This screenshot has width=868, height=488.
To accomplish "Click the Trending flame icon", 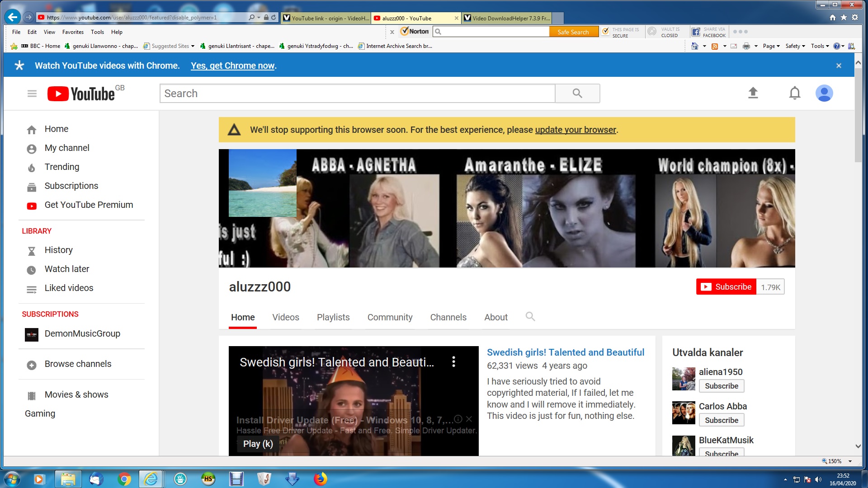I will tap(32, 168).
